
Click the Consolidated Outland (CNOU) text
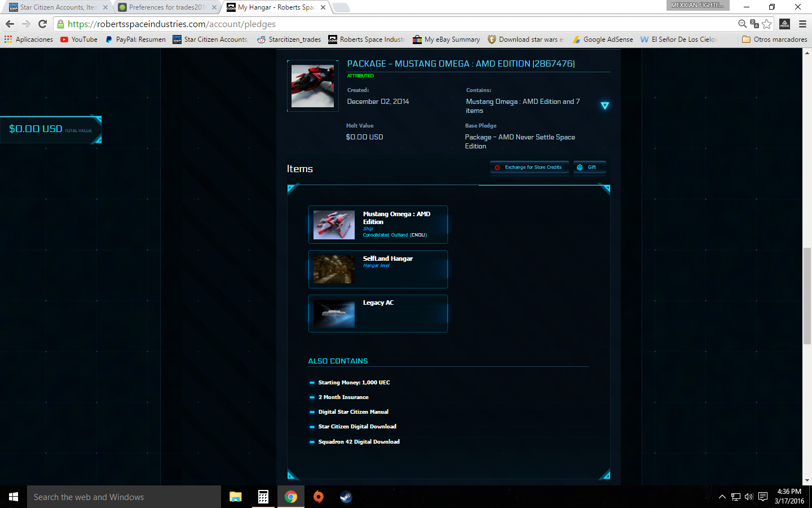395,235
